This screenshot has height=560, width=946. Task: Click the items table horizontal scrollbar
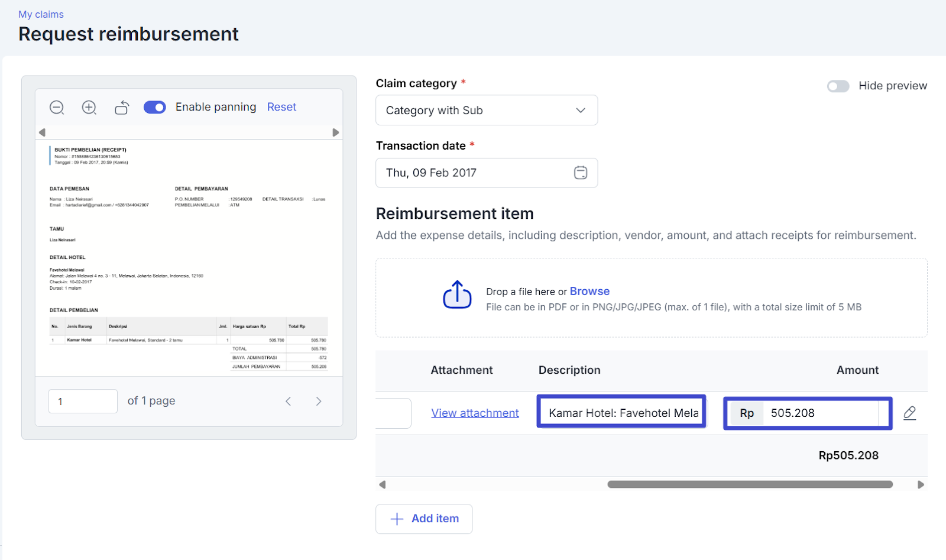750,484
